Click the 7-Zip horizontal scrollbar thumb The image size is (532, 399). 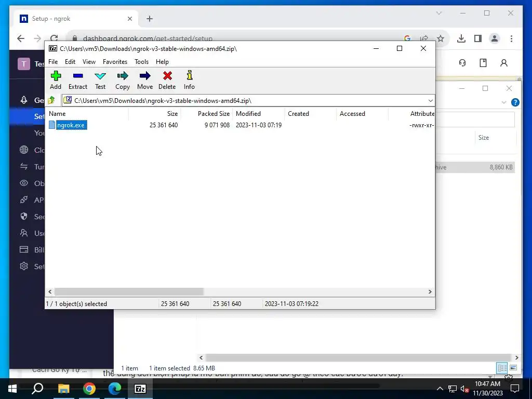point(129,292)
